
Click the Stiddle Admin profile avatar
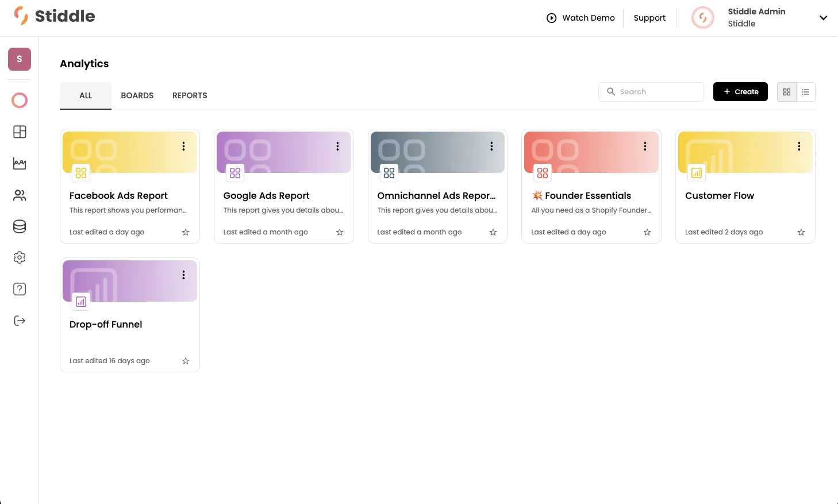[703, 18]
